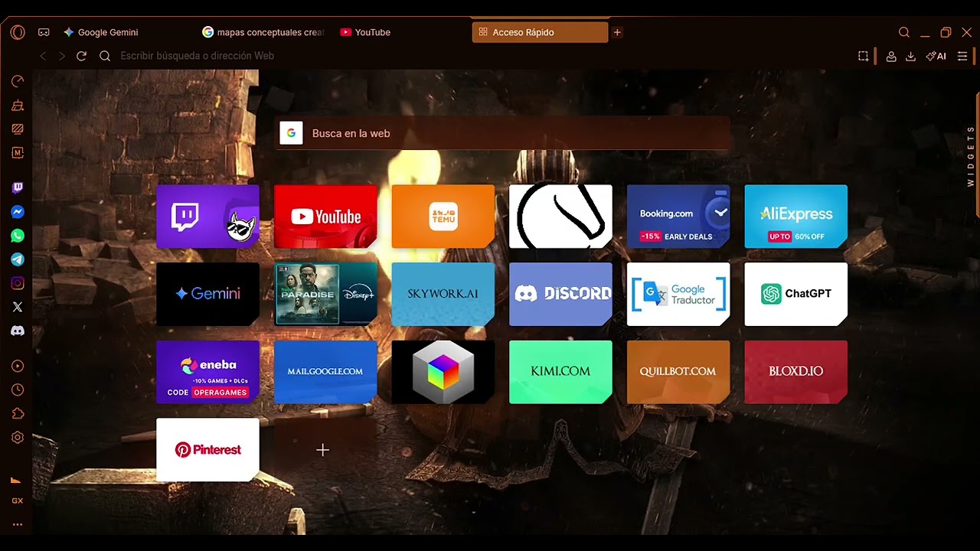Open a new tab with plus button
This screenshot has width=980, height=551.
[617, 32]
